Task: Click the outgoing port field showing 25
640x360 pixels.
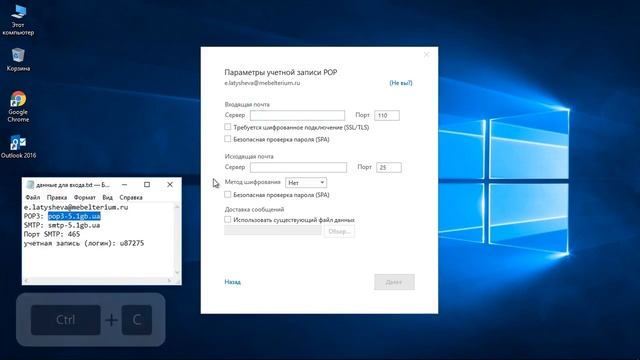Action: (389, 167)
